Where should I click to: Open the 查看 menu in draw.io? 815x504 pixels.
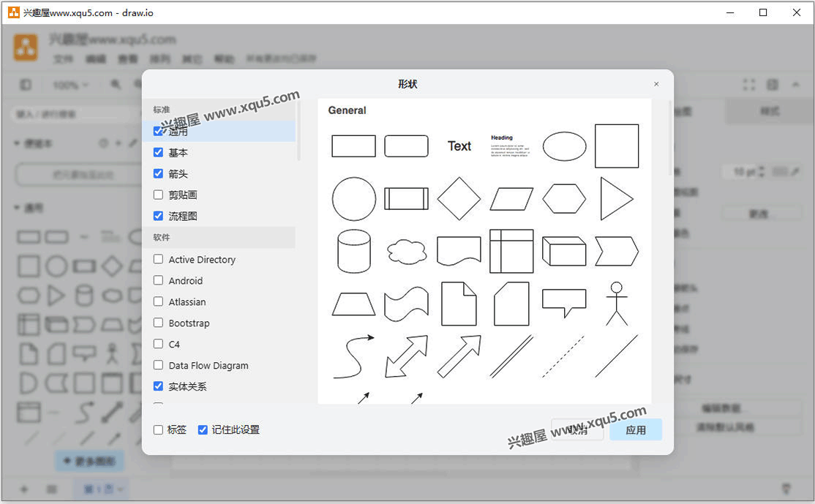(128, 59)
